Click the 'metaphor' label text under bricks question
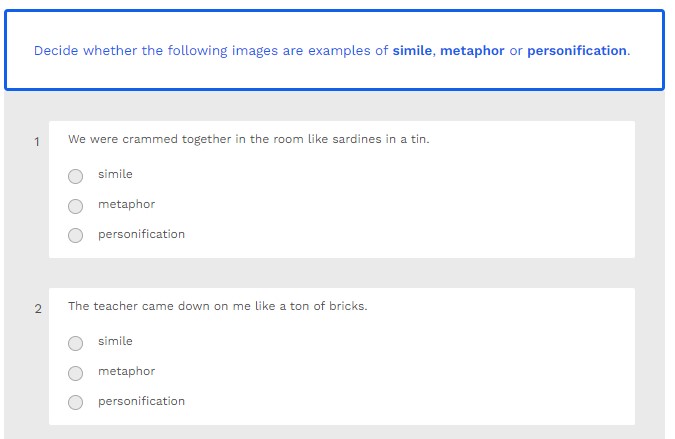The image size is (675, 439). (x=126, y=372)
